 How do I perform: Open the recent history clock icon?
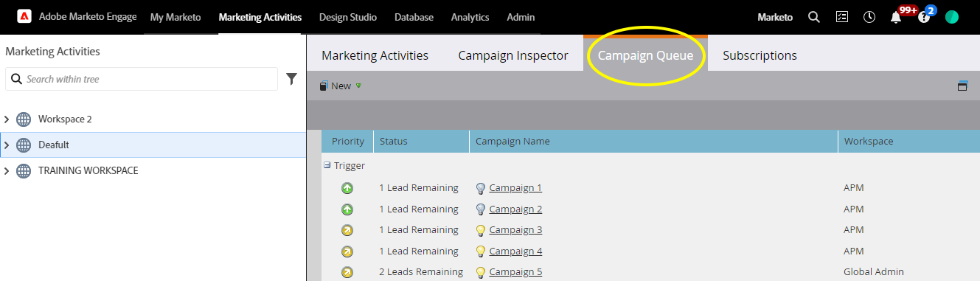pos(869,17)
